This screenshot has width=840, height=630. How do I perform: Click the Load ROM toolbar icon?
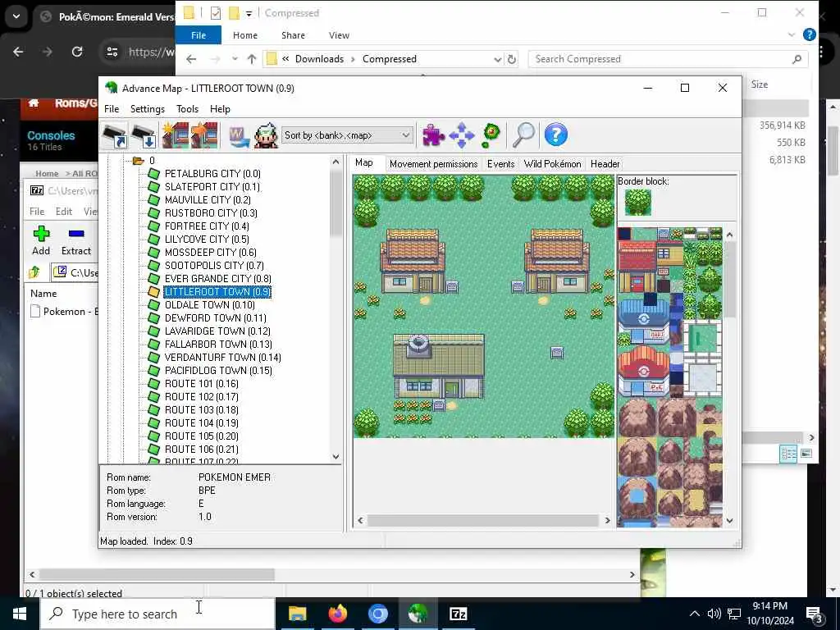tap(114, 135)
